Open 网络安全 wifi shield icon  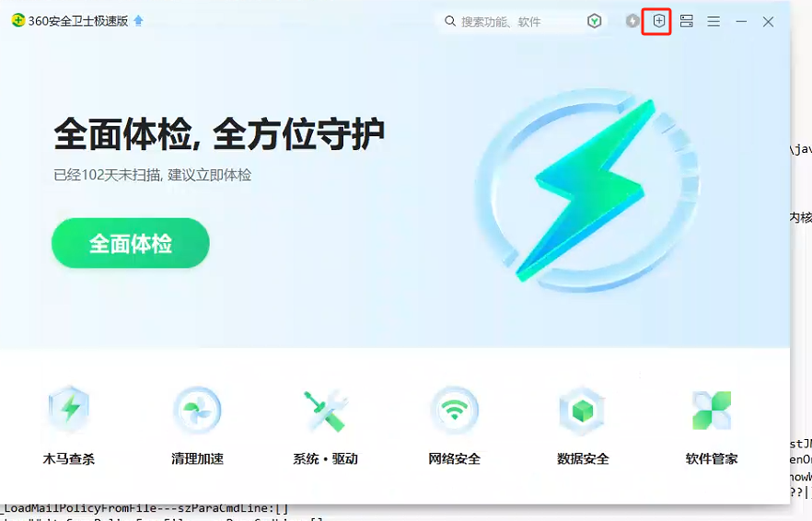tap(454, 411)
